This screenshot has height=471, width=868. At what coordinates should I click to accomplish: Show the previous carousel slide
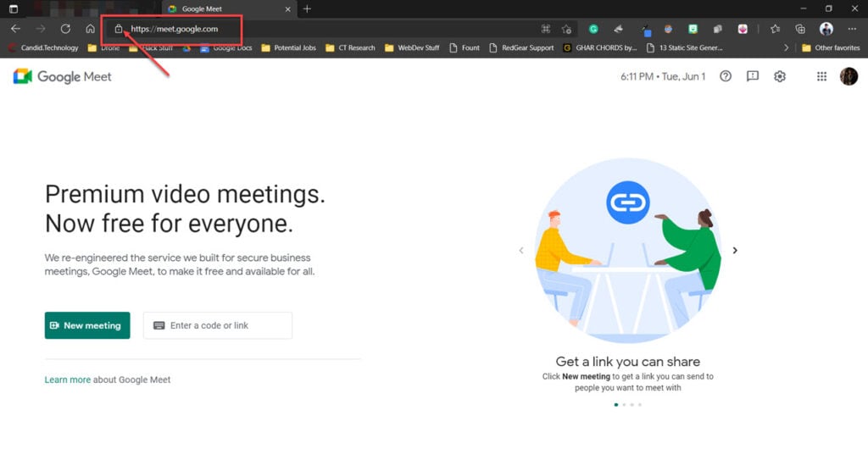pos(521,250)
